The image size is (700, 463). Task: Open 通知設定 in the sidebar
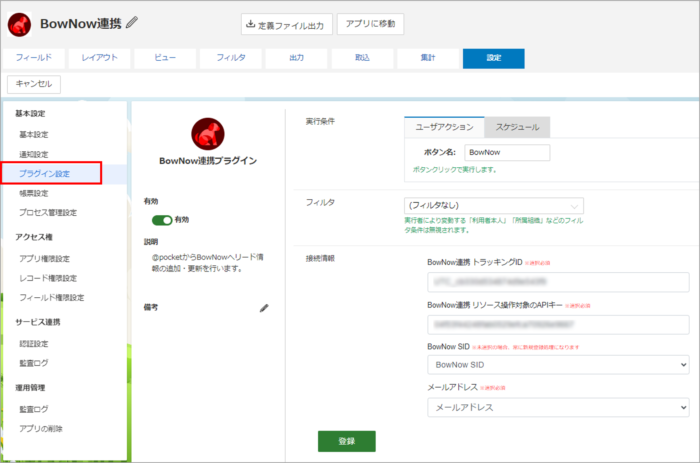coord(33,154)
